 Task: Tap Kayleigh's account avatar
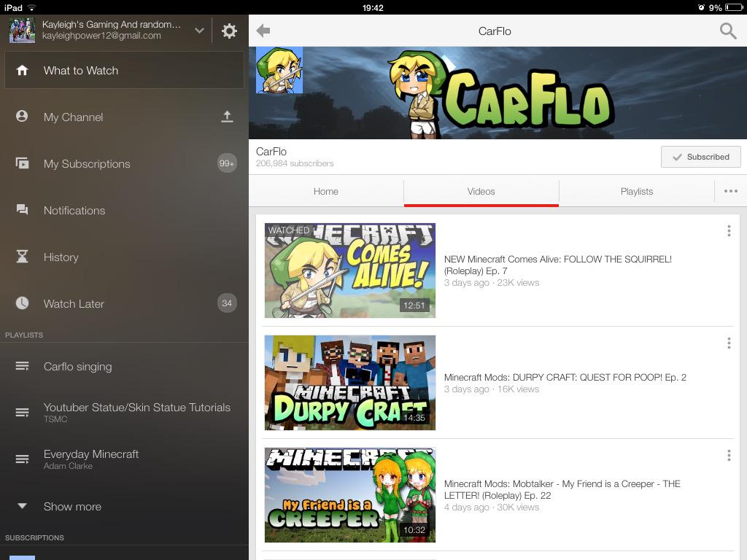pyautogui.click(x=22, y=31)
